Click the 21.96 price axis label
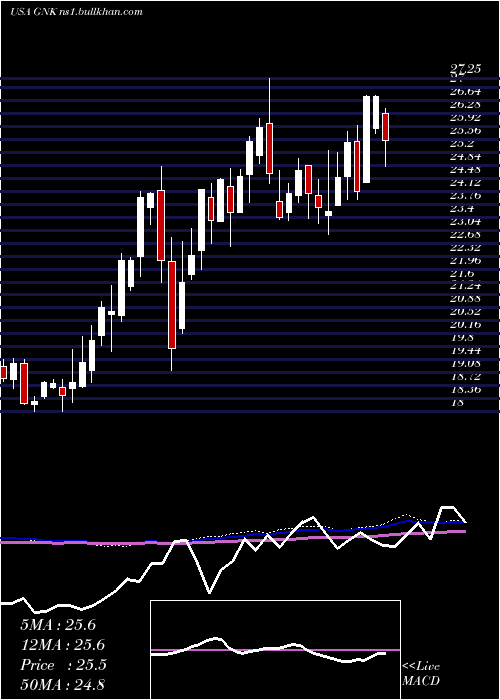 (465, 261)
